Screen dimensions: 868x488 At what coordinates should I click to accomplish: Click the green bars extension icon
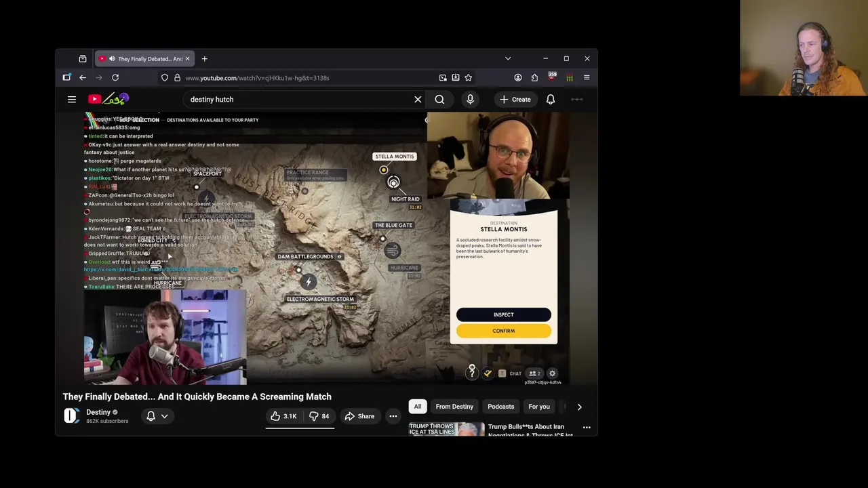point(570,78)
